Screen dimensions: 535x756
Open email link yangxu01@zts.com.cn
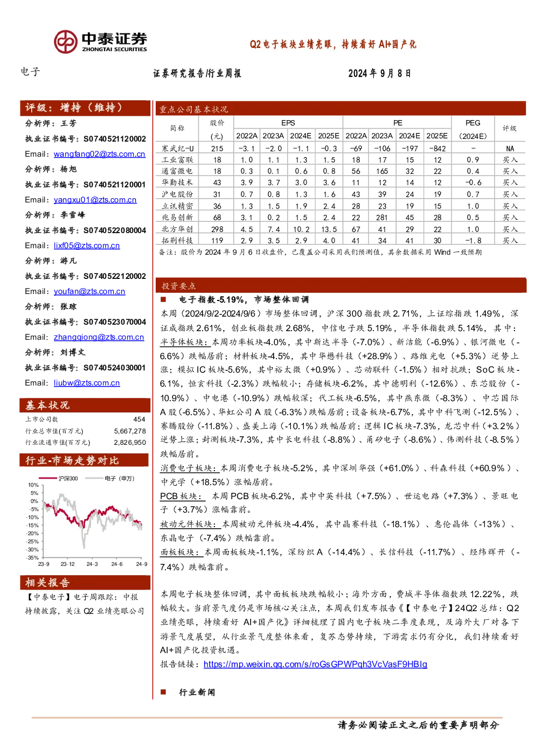pos(95,200)
